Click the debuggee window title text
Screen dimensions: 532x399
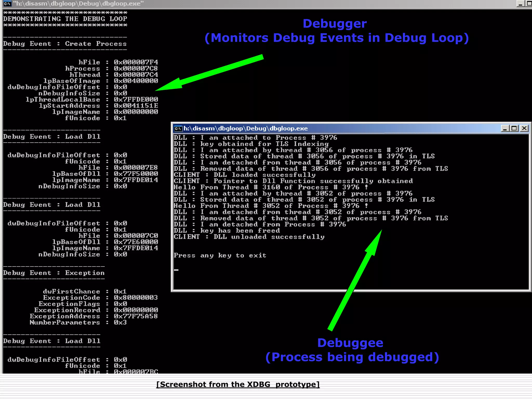click(x=245, y=128)
